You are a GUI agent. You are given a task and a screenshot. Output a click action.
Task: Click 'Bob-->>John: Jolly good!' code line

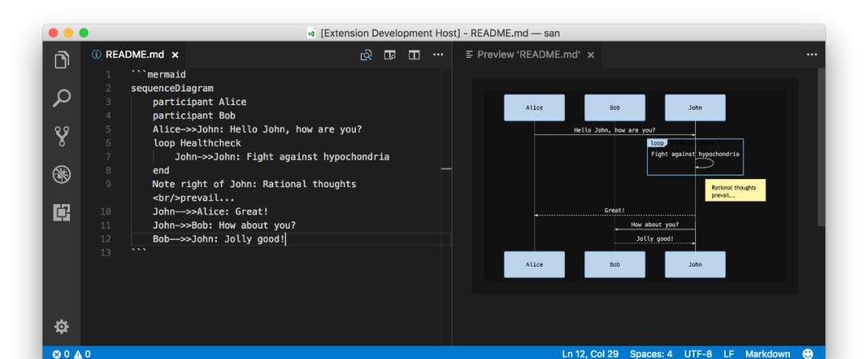coord(219,239)
